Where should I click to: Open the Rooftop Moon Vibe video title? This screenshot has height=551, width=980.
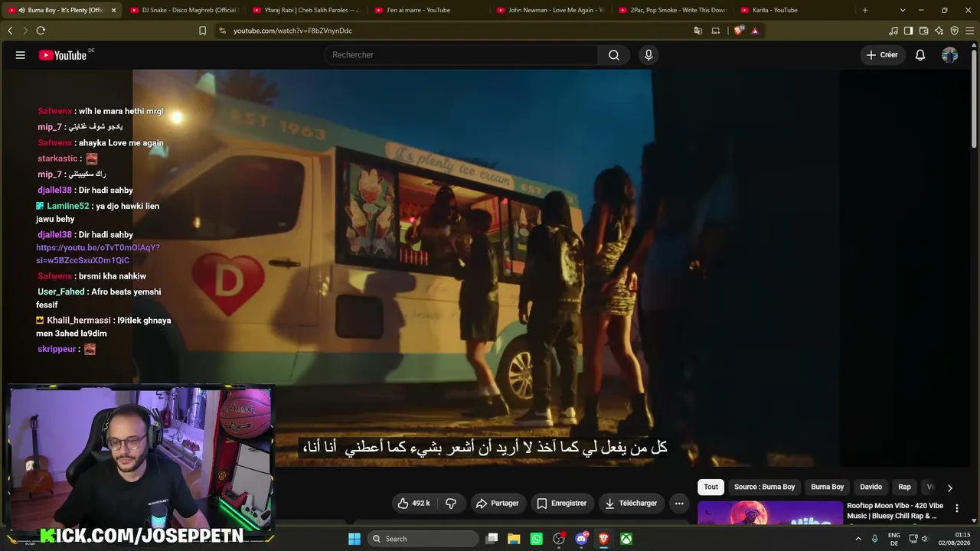tap(895, 510)
